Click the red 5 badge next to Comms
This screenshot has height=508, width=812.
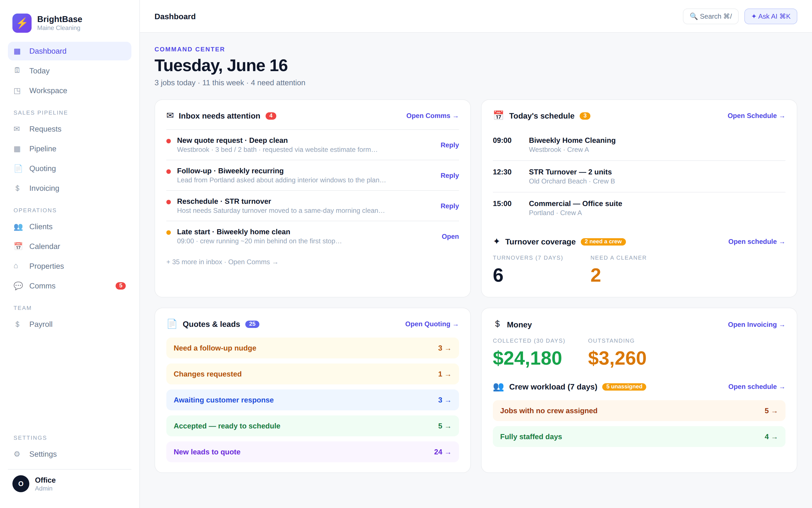120,286
